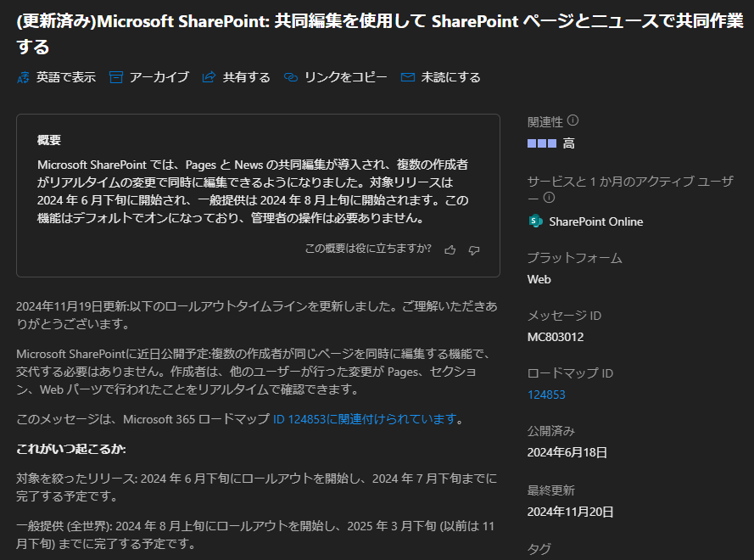Click the ロードマップ ID label
This screenshot has height=560, width=754.
570,373
